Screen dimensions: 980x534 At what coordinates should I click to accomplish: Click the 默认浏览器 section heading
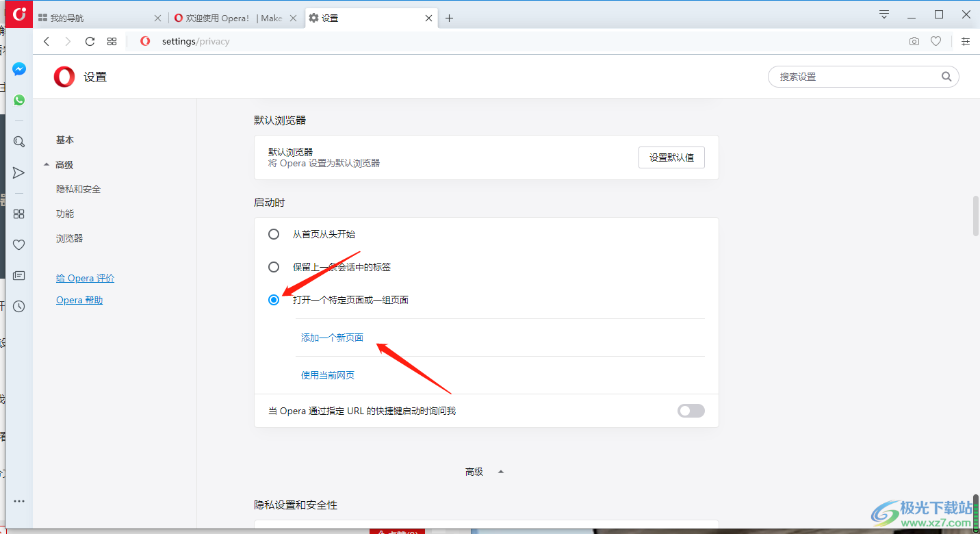(x=280, y=120)
